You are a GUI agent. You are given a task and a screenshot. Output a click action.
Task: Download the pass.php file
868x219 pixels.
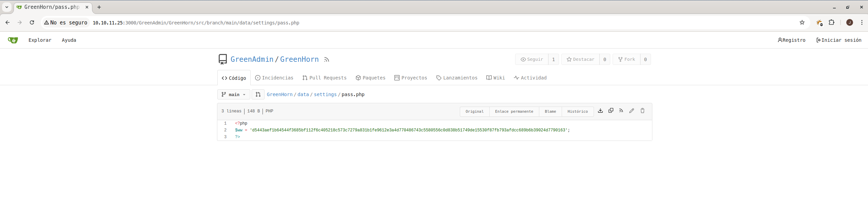click(600, 111)
